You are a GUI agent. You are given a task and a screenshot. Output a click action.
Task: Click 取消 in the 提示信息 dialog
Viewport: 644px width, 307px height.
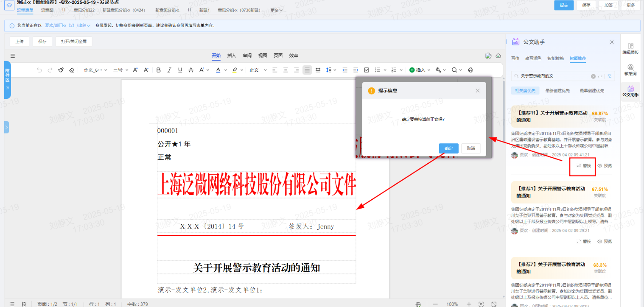point(471,148)
